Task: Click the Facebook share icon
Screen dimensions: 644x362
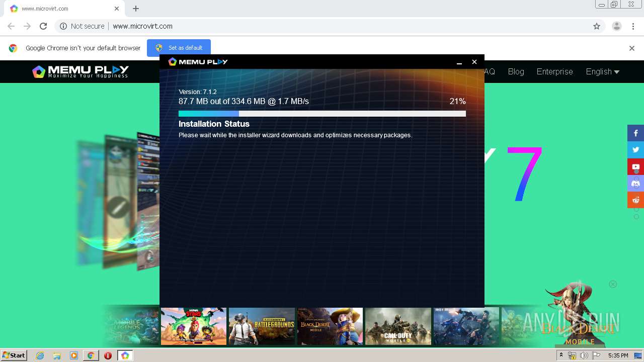Action: click(x=635, y=133)
